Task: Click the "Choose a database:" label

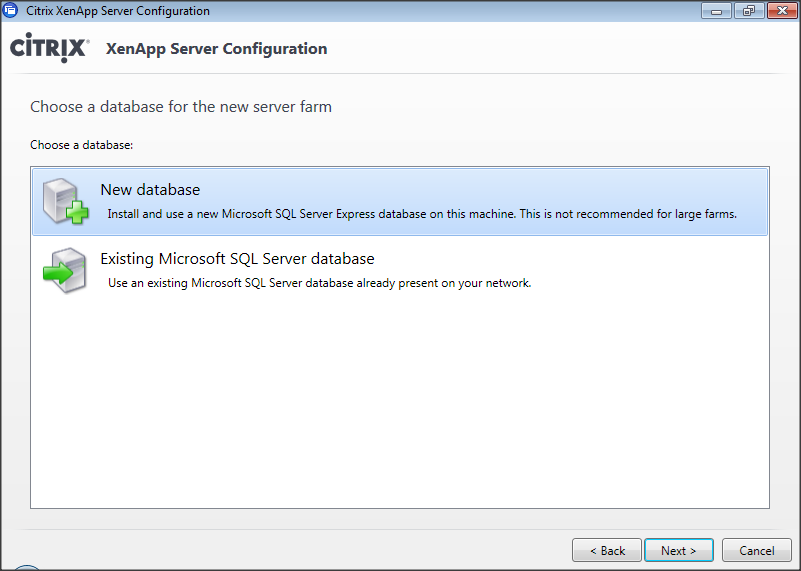Action: 81,145
